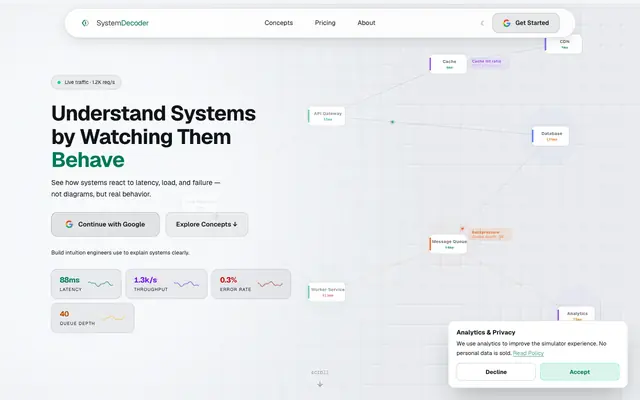Viewport: 640px width, 400px height.
Task: Decline analytics in the privacy popup
Action: [496, 372]
